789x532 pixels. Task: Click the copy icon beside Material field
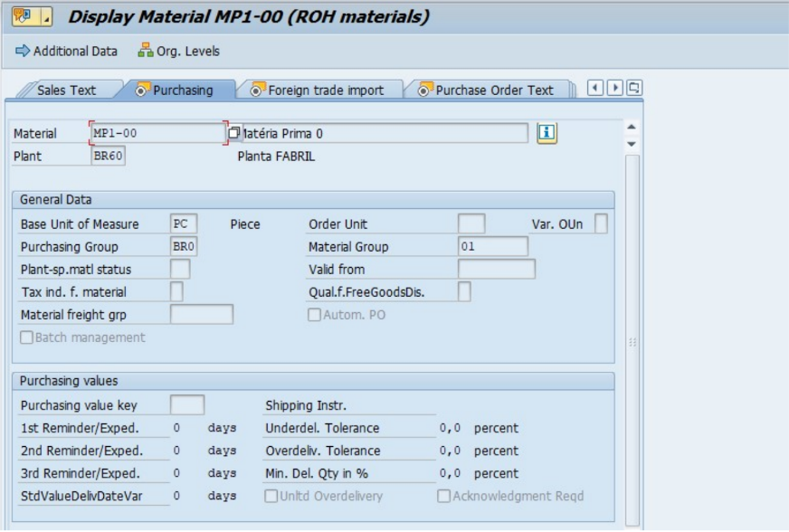tap(234, 134)
